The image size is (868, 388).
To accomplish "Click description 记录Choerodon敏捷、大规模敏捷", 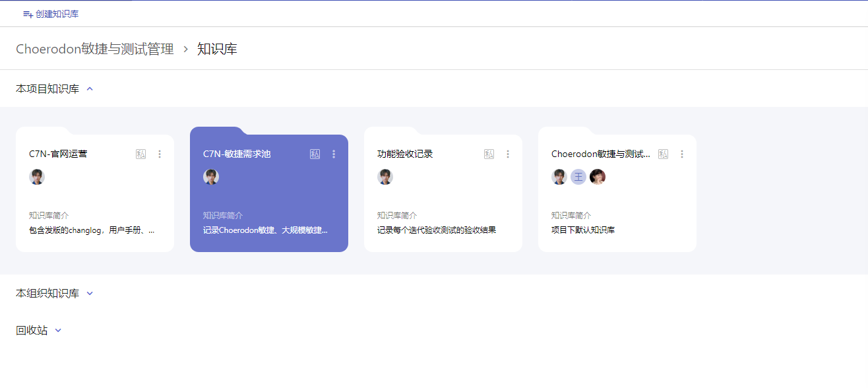I will [265, 230].
